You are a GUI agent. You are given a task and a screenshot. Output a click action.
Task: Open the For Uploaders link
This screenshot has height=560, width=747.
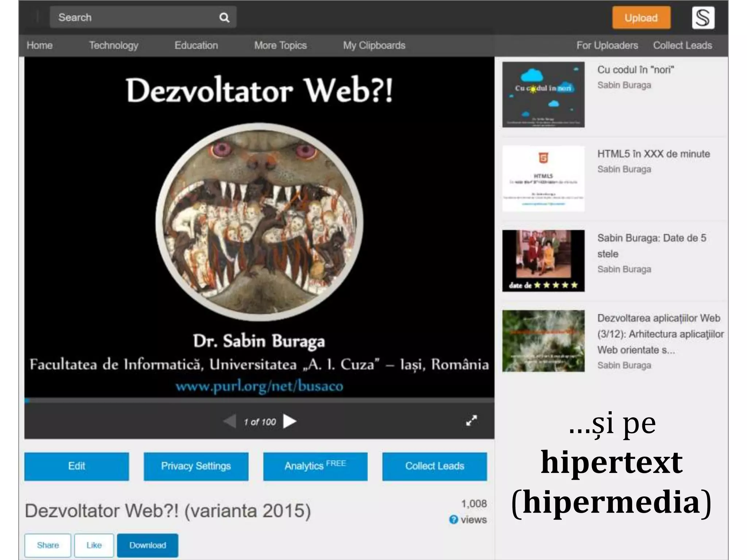pyautogui.click(x=607, y=45)
